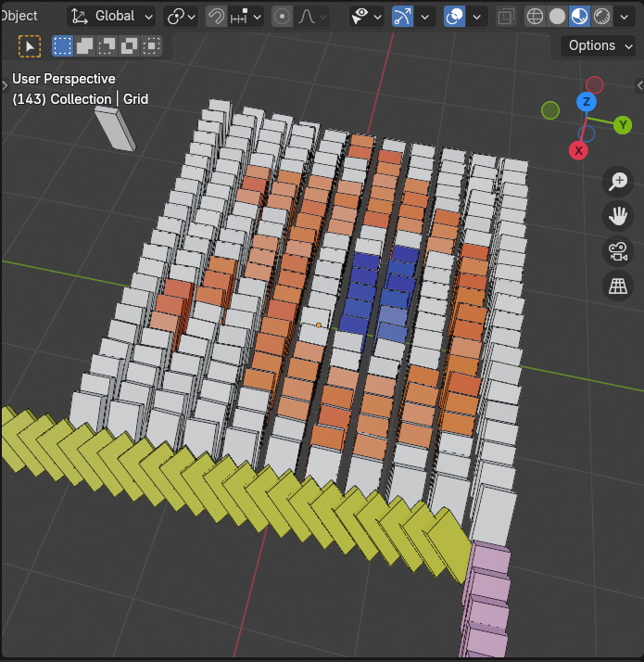The image size is (644, 662).
Task: Choose the Extend selection mode
Action: [84, 46]
